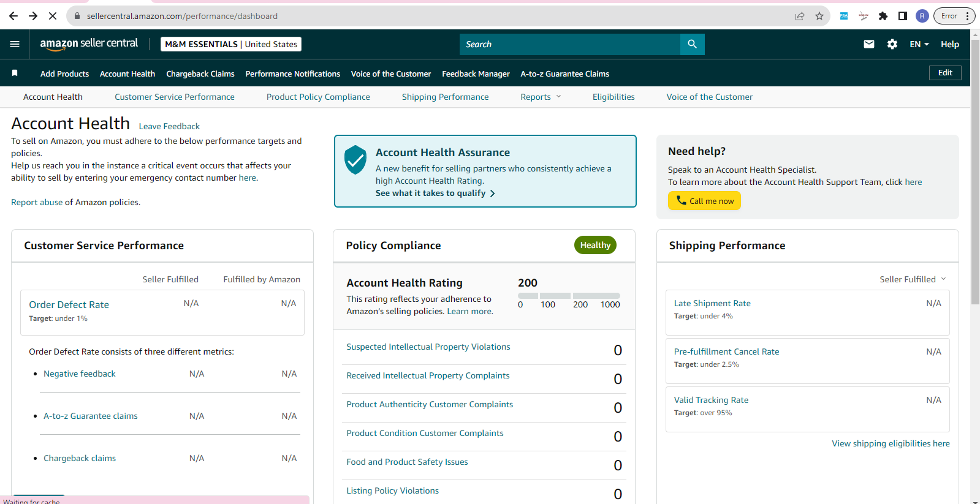Click the page's vertical scrollbar thumb

tap(975, 171)
